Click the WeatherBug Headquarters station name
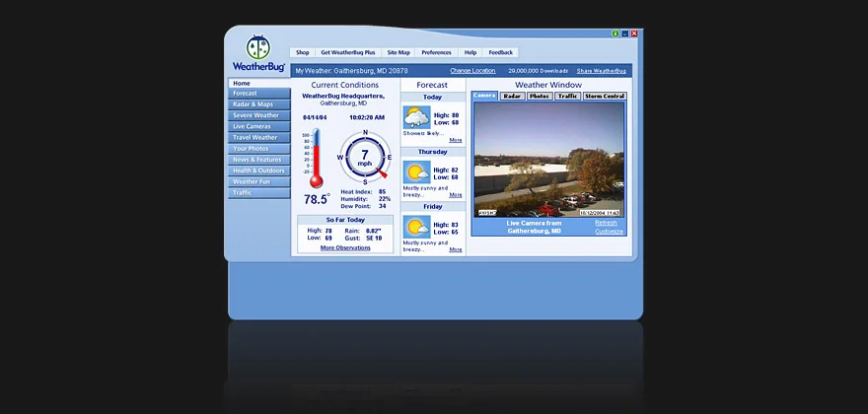Screen dimensions: 868x414 tap(343, 96)
